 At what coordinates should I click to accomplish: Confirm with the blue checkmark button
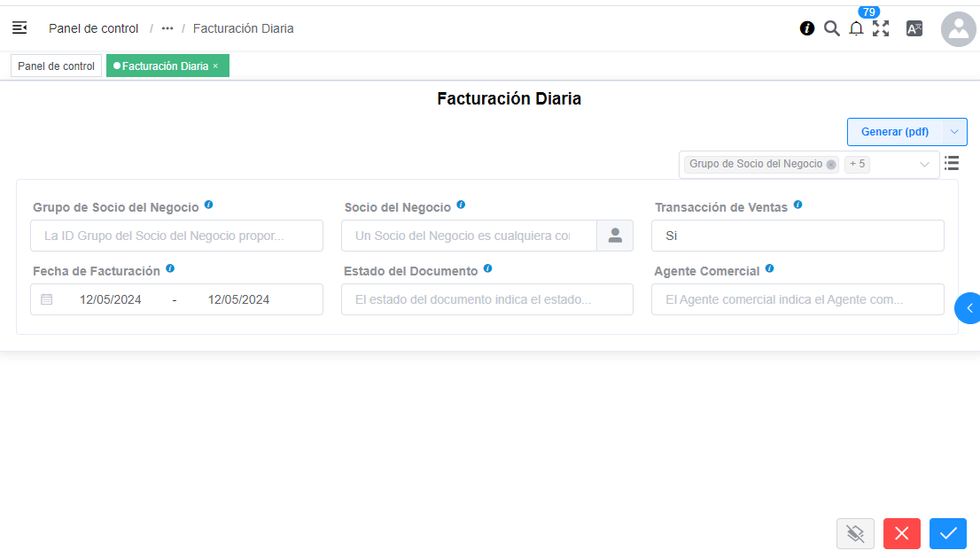(948, 533)
